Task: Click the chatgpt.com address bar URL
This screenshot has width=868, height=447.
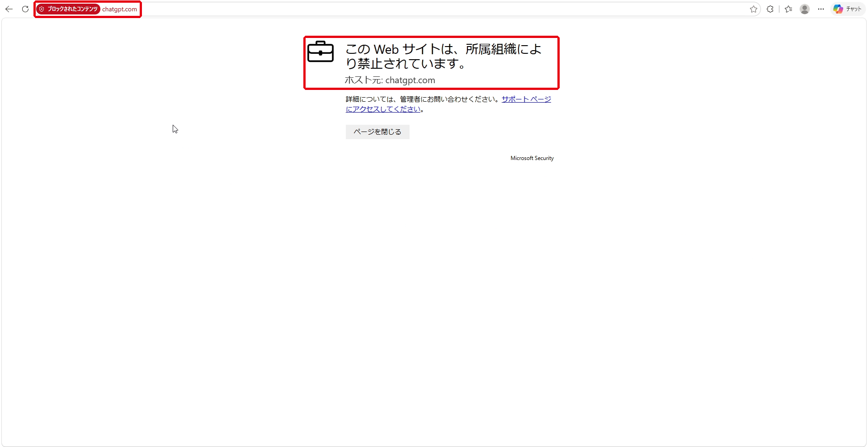Action: [119, 9]
